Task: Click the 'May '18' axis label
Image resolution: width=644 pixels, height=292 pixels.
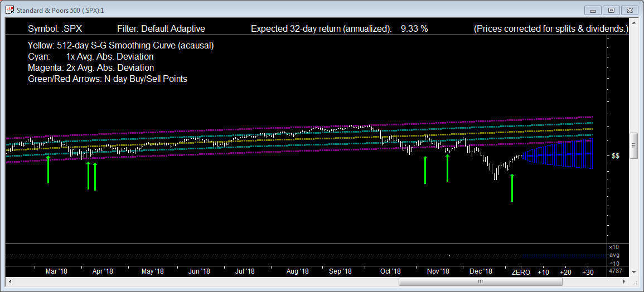Action: tap(152, 271)
